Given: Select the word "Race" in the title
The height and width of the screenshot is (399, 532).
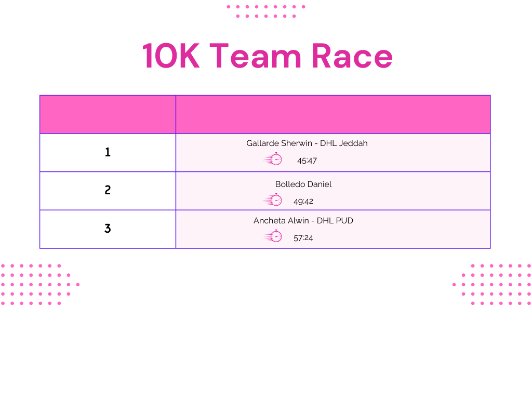Looking at the screenshot, I should (x=352, y=56).
